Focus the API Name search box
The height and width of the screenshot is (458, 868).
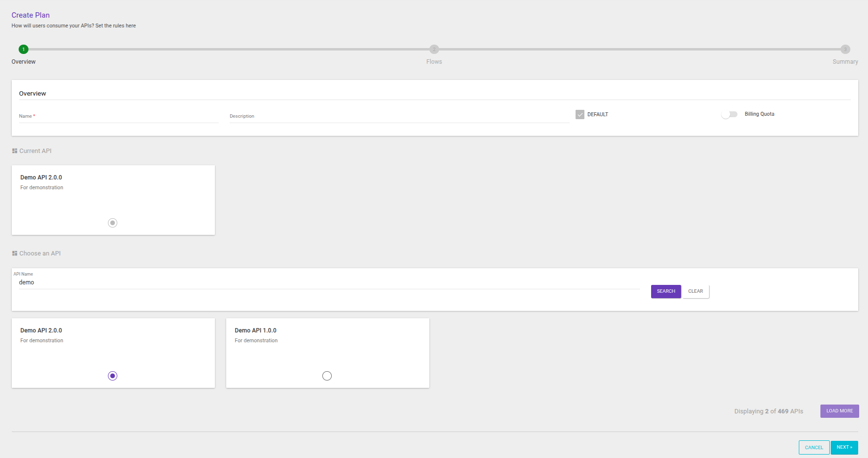(x=329, y=282)
